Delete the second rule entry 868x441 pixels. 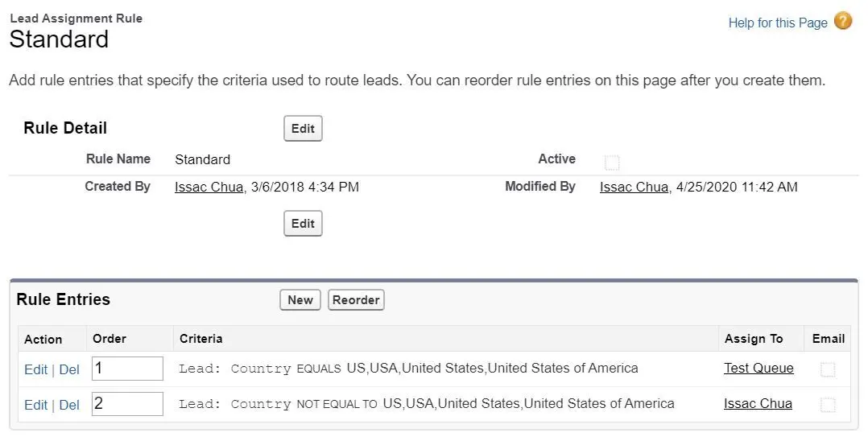tap(69, 405)
